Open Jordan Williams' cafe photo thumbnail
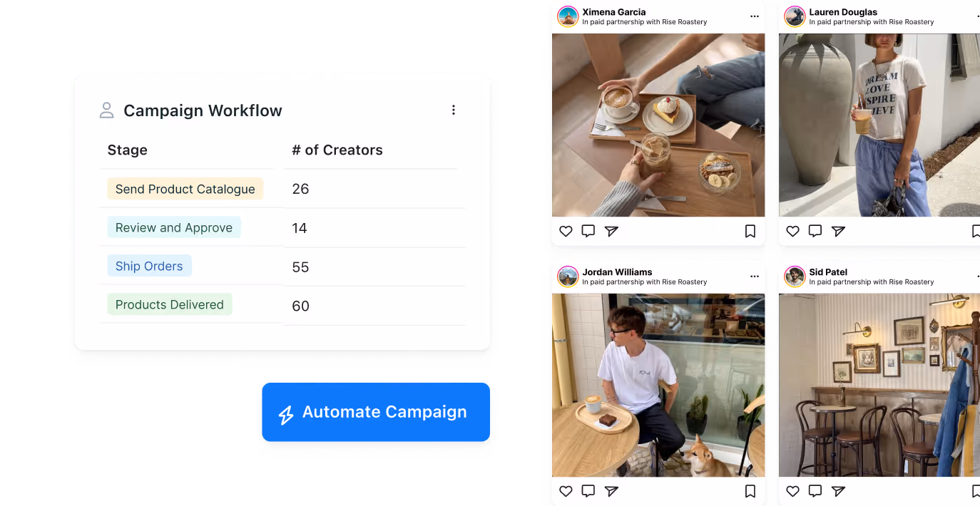Image resolution: width=980 pixels, height=506 pixels. tap(658, 385)
